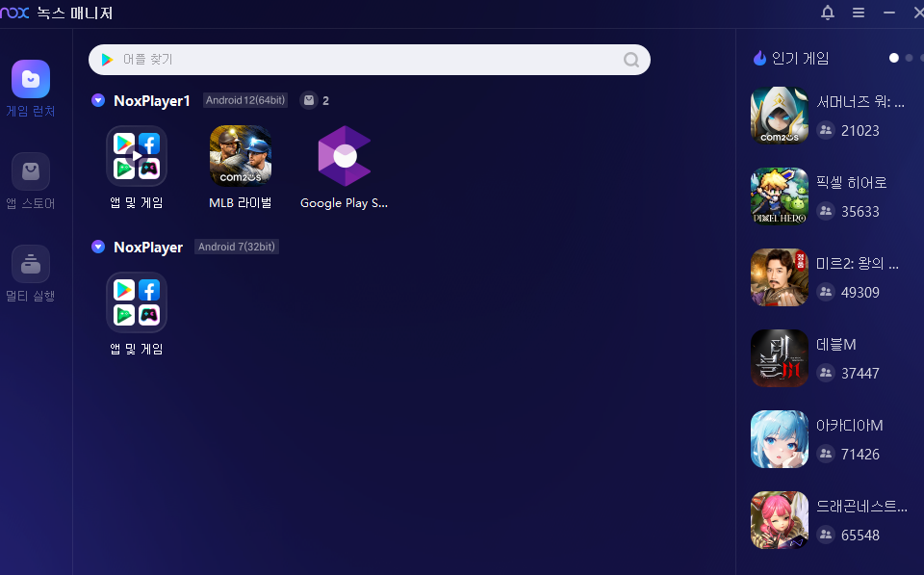The height and width of the screenshot is (575, 924).
Task: Click the 데블M game title
Action: (x=835, y=344)
